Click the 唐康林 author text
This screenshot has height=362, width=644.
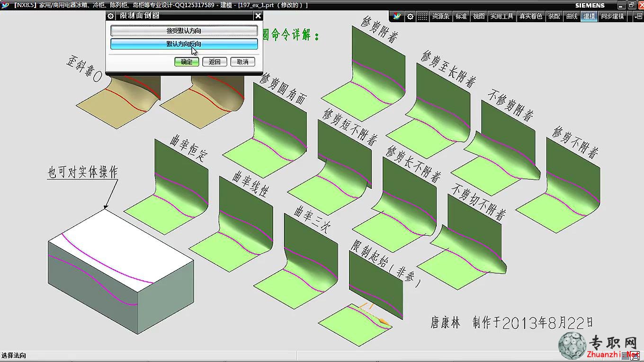coord(446,323)
